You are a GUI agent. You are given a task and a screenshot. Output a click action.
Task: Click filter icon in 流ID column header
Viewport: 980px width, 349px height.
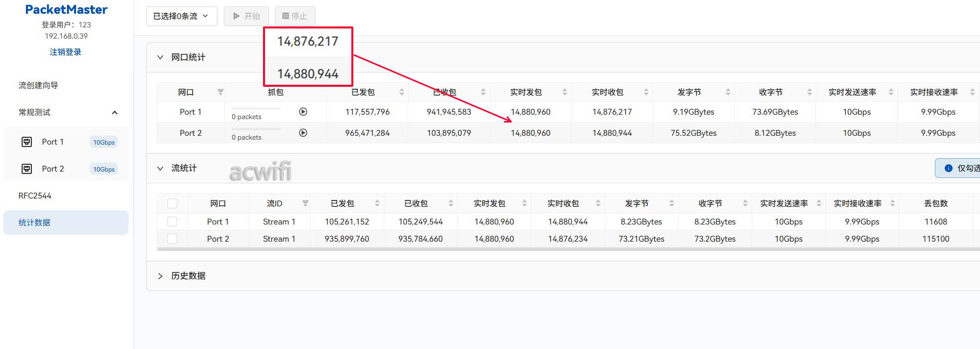305,203
